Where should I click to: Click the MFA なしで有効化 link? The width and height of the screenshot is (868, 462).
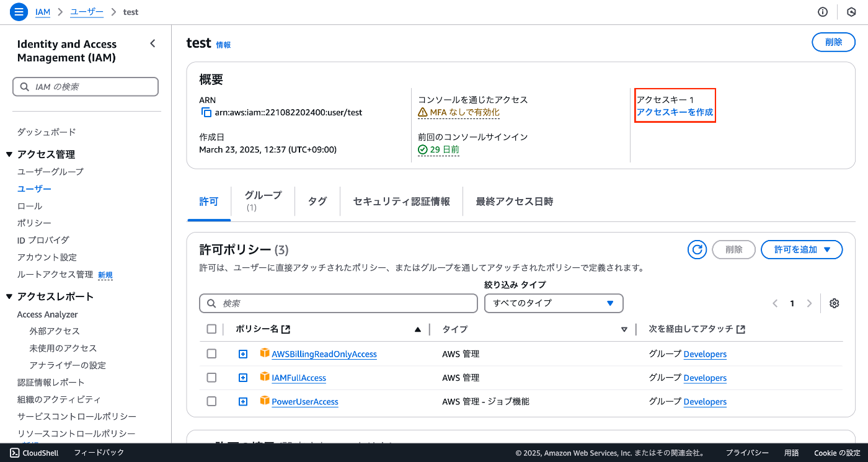[465, 112]
